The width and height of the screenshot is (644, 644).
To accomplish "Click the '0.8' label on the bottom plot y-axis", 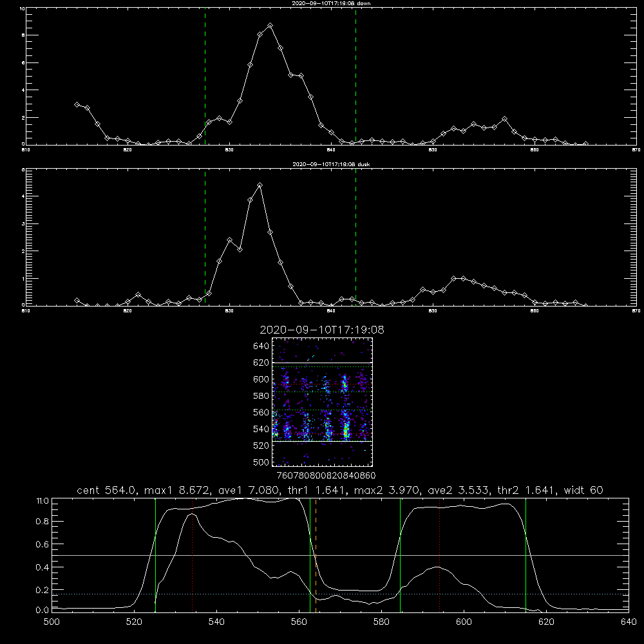I will (43, 521).
